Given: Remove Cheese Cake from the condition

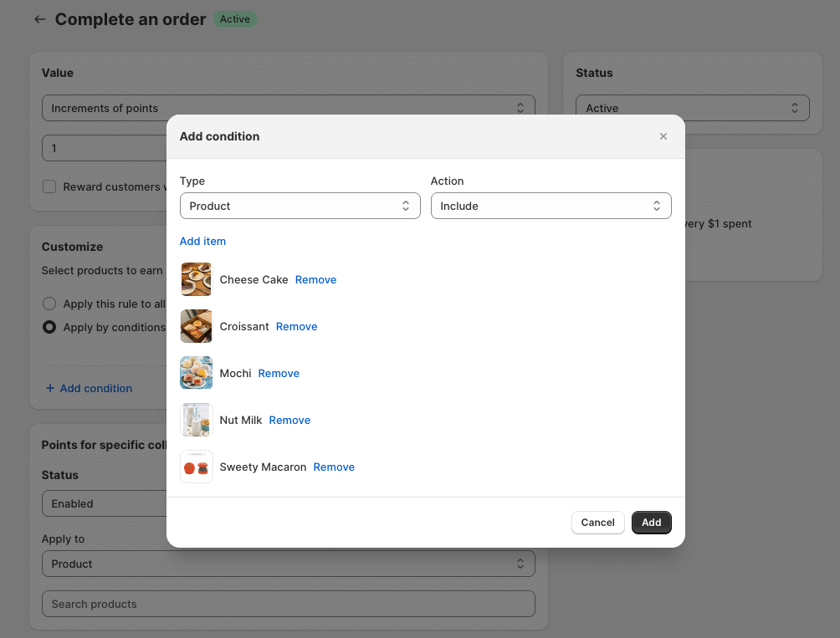Looking at the screenshot, I should [315, 279].
